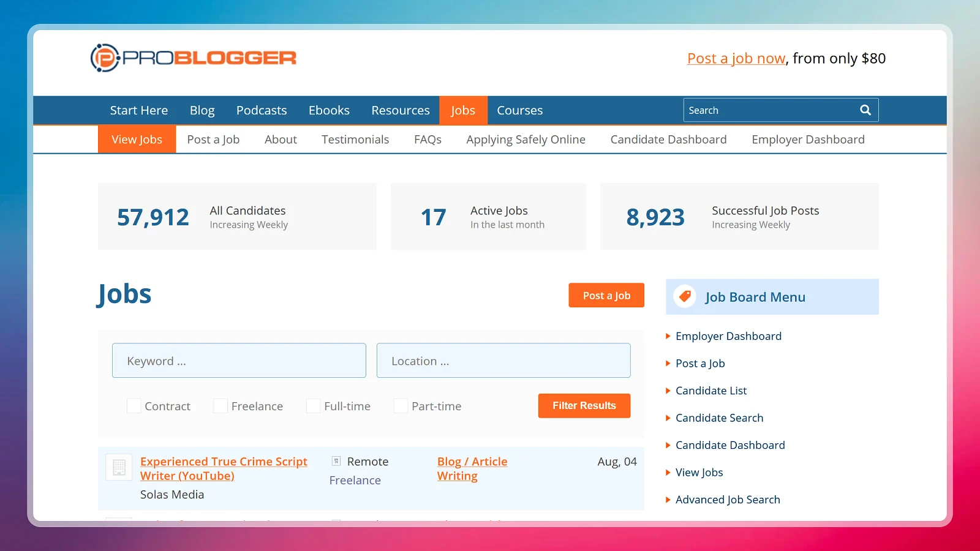980x551 pixels.
Task: Open Advanced Job Search link
Action: (728, 500)
